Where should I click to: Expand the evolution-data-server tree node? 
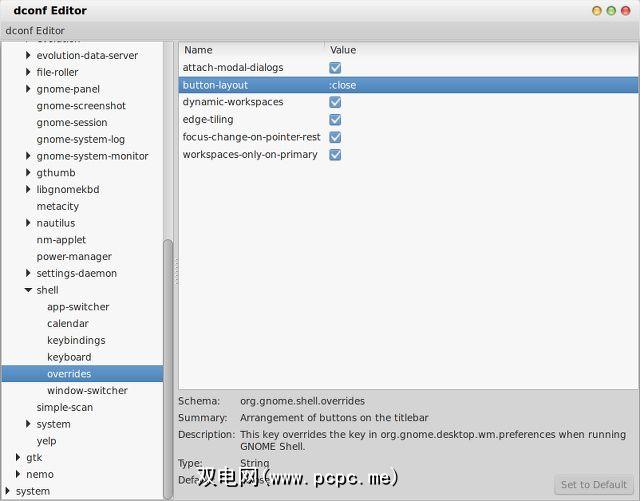point(28,55)
